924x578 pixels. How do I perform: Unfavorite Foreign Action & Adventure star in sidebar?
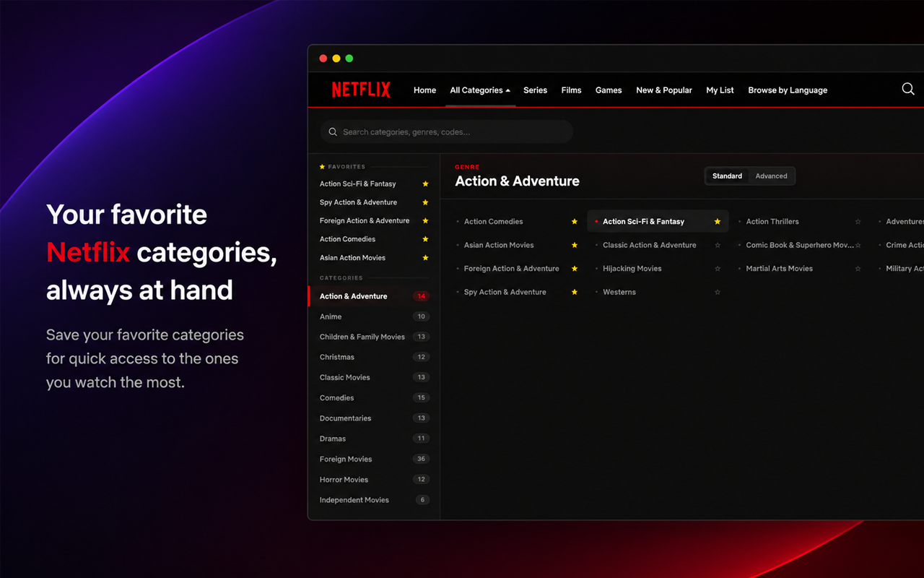[425, 220]
